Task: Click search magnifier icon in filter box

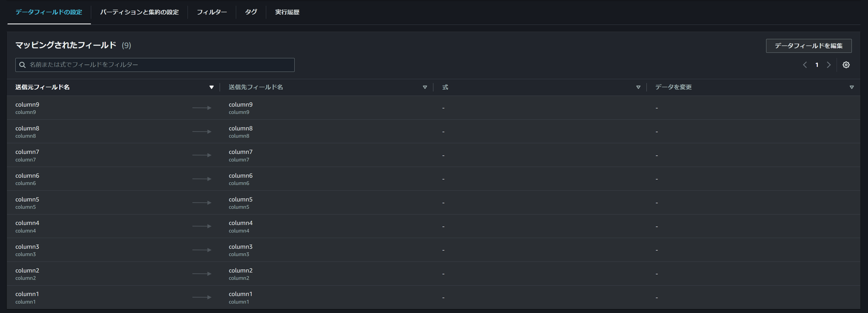Action: click(x=22, y=65)
